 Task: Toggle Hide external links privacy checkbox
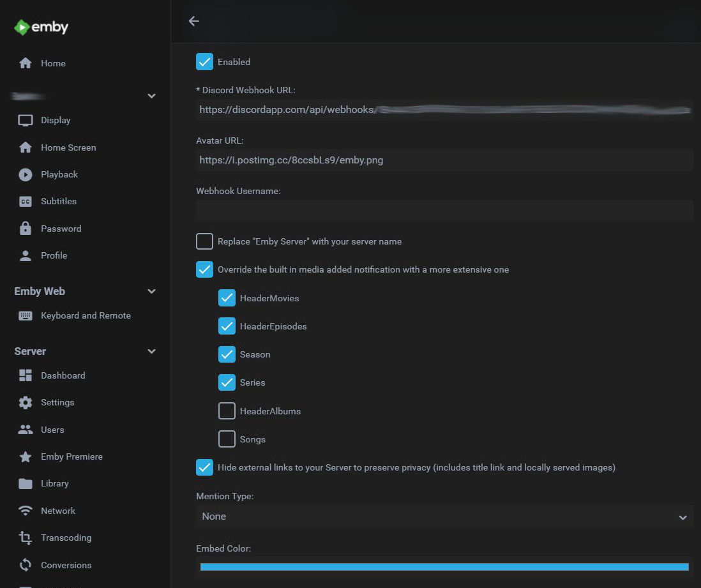[x=204, y=467]
